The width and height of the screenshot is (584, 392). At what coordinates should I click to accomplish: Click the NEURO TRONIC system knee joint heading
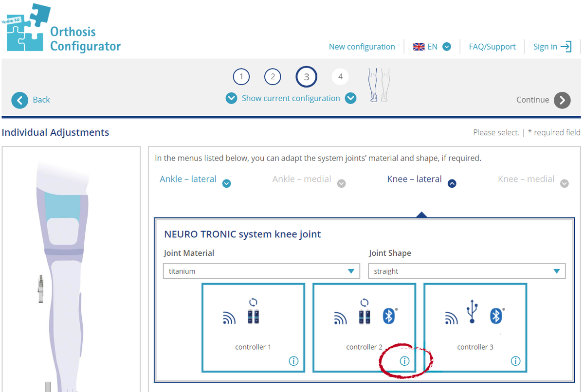point(242,234)
